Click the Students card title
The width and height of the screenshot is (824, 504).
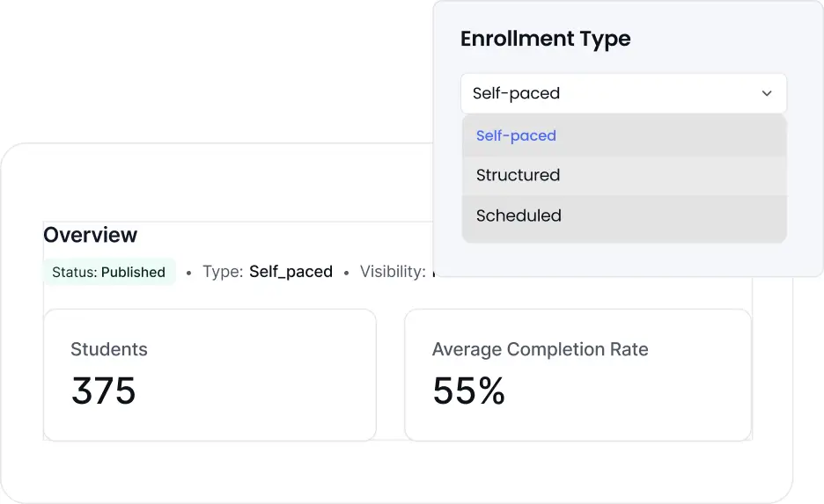(x=109, y=349)
